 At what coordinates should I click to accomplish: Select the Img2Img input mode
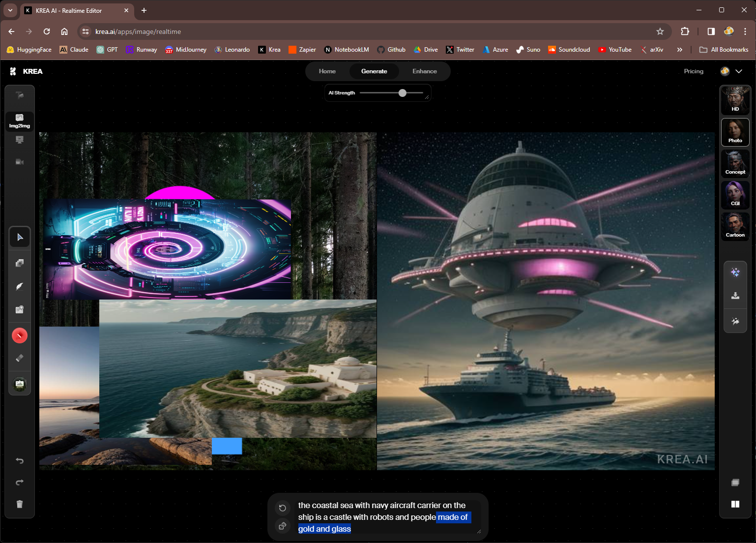(20, 121)
